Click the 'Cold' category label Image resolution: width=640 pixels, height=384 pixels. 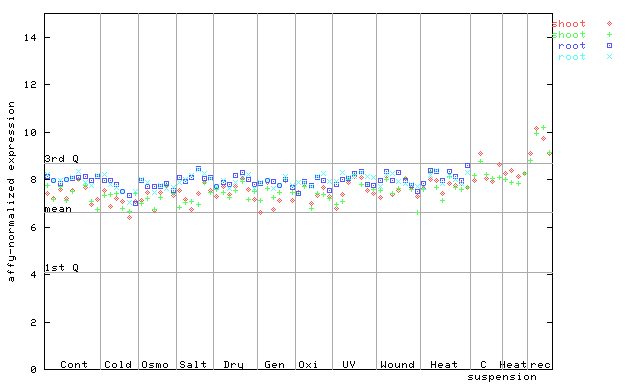click(118, 364)
